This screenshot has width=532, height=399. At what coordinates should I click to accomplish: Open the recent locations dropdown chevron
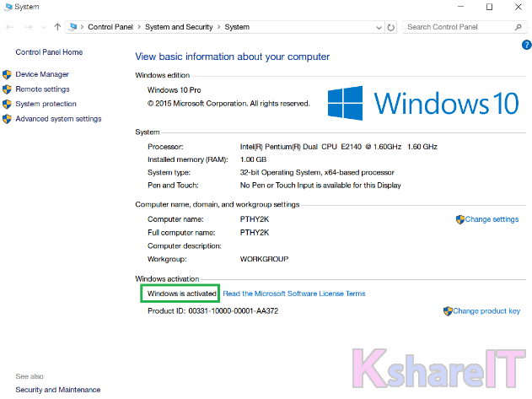tap(44, 28)
